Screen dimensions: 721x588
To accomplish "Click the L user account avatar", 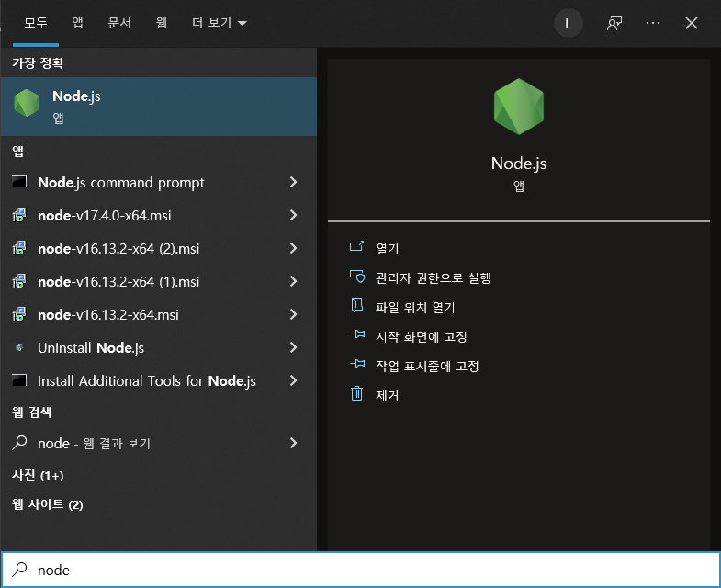I will [x=569, y=24].
